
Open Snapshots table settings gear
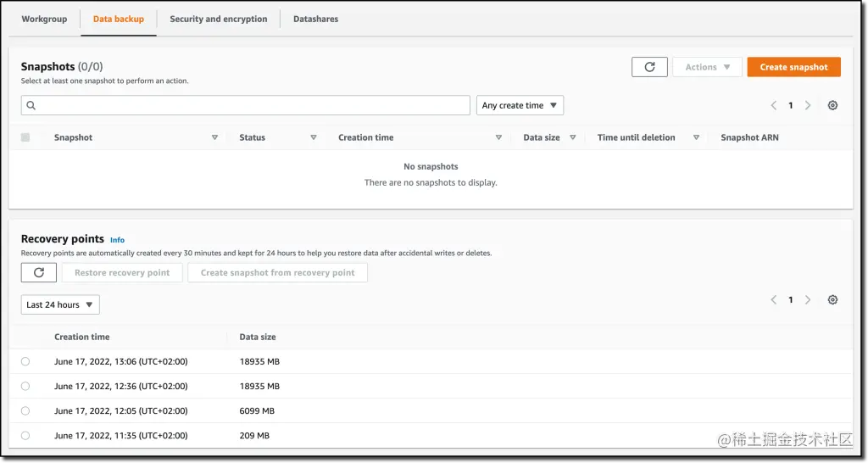click(x=832, y=105)
